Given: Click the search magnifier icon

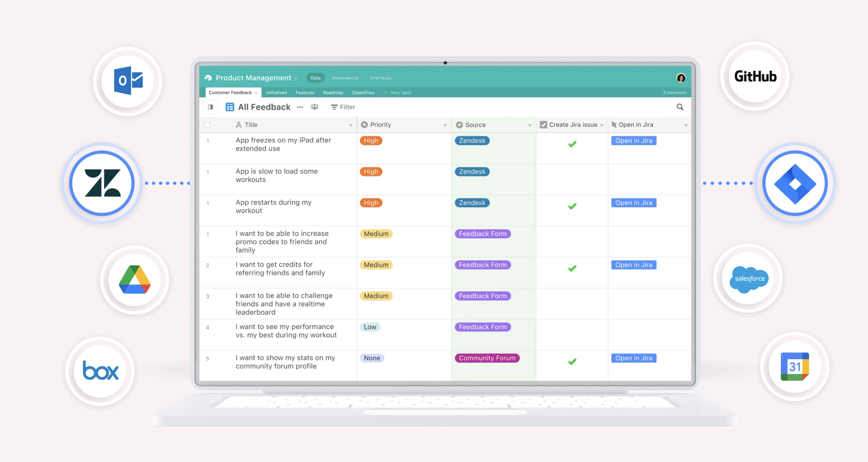Looking at the screenshot, I should click(680, 107).
